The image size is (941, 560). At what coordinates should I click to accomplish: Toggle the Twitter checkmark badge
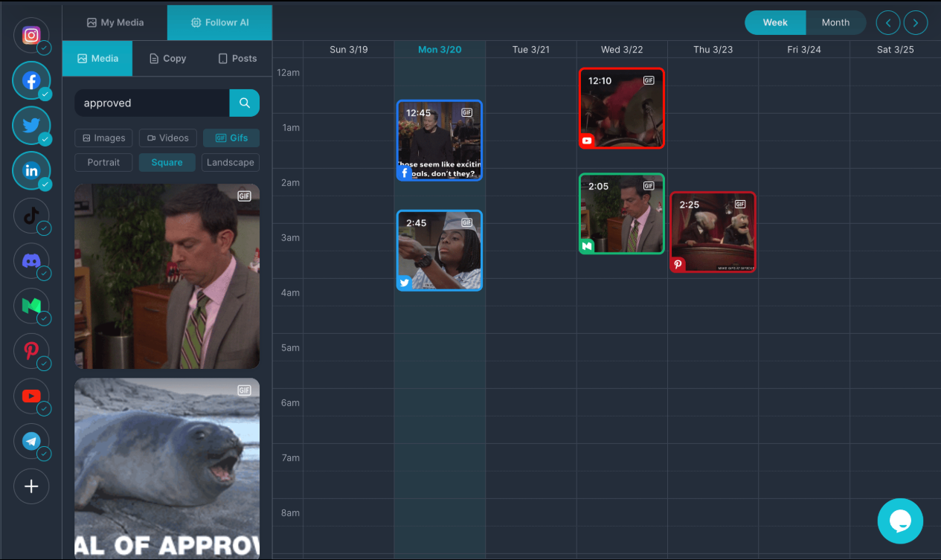coord(45,139)
